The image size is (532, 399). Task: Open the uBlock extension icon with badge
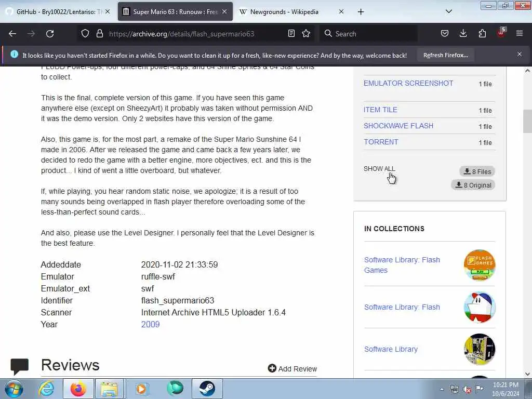coord(501,33)
